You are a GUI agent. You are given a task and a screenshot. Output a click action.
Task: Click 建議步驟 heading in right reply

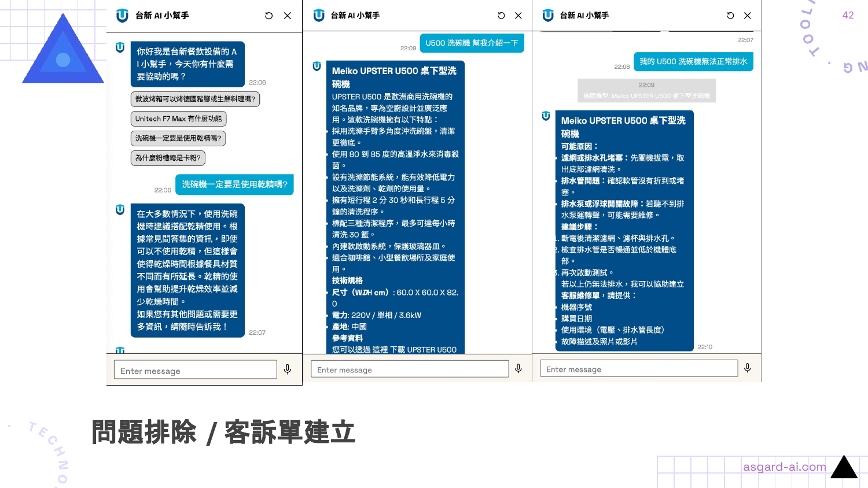pyautogui.click(x=579, y=227)
